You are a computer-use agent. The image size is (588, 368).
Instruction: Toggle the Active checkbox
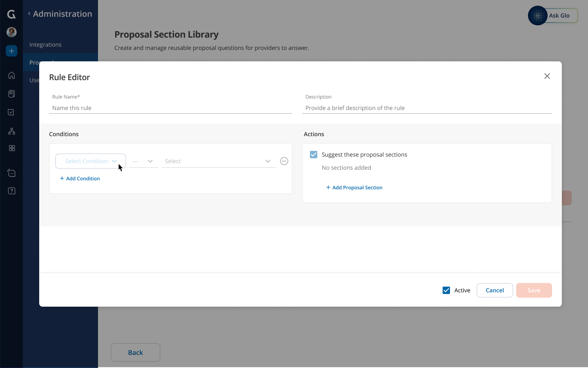point(446,290)
